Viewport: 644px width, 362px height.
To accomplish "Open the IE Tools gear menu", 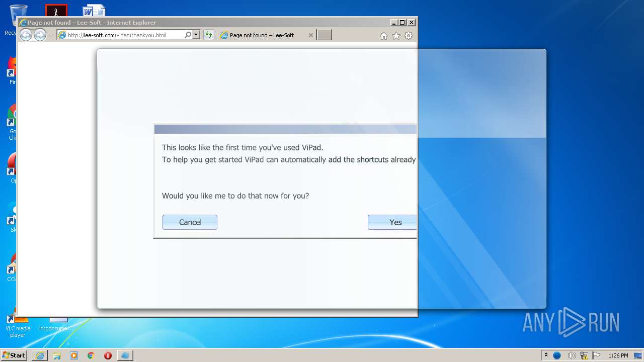I will point(409,36).
